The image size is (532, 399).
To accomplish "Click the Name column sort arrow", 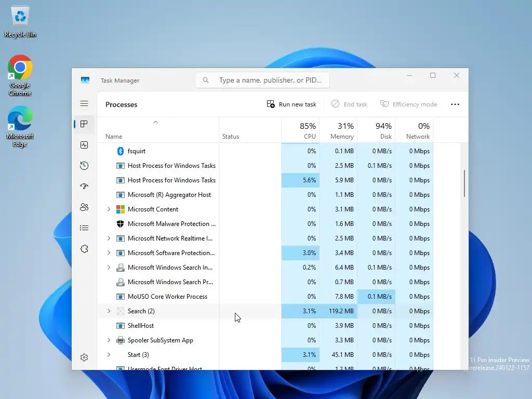I will [x=155, y=122].
